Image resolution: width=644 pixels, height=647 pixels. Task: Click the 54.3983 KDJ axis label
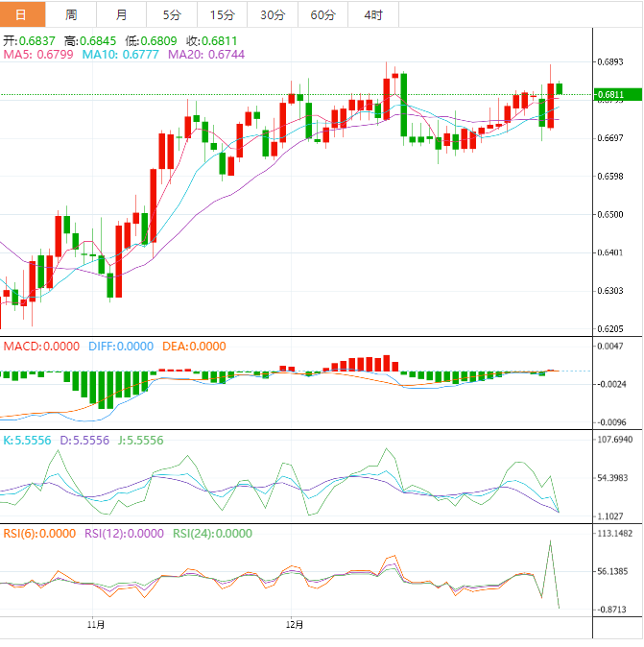pyautogui.click(x=612, y=478)
